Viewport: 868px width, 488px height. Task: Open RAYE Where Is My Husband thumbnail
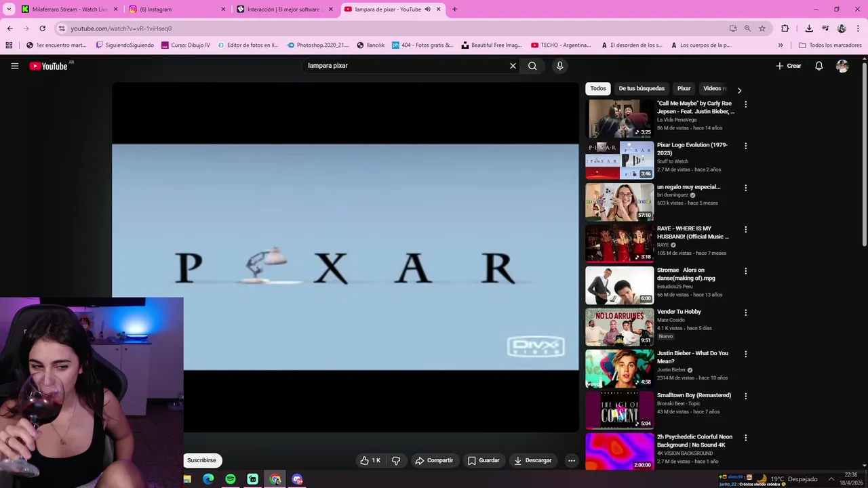click(620, 243)
